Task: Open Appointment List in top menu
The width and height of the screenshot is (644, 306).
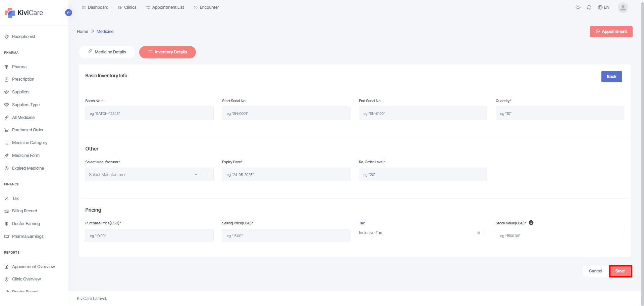Action: pos(165,7)
